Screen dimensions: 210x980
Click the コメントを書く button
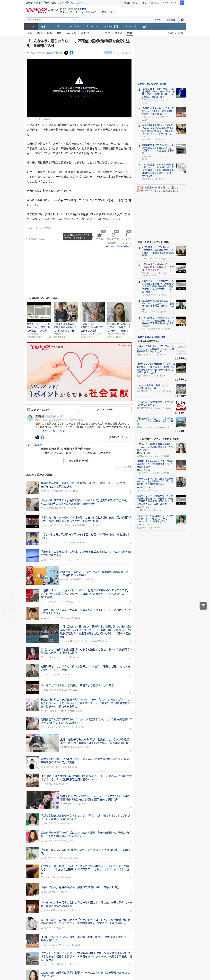[x=105, y=410]
